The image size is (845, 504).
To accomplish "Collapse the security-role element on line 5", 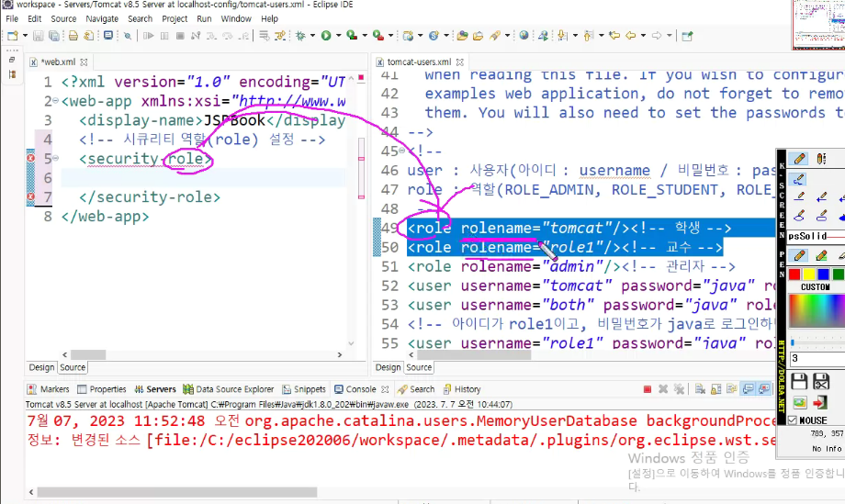I will (55, 158).
